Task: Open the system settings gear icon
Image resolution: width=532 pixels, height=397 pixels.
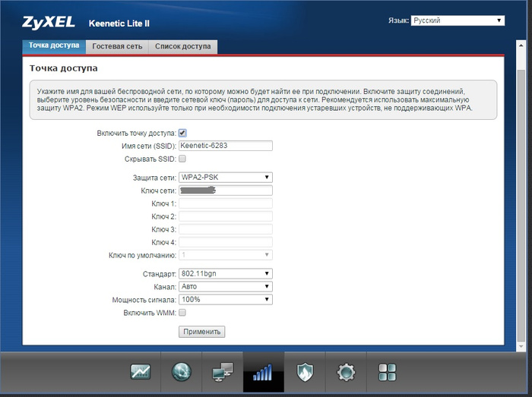Action: pyautogui.click(x=346, y=372)
